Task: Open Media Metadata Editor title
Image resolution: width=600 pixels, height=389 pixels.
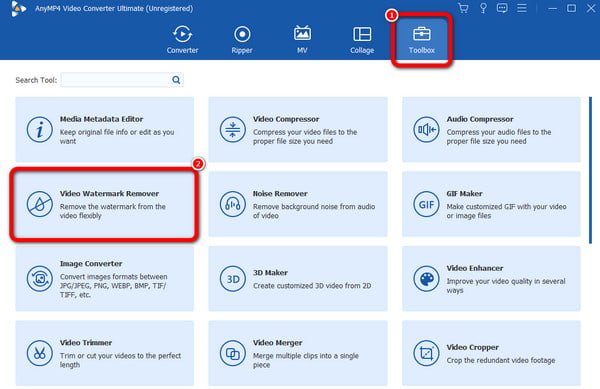Action: click(x=101, y=119)
